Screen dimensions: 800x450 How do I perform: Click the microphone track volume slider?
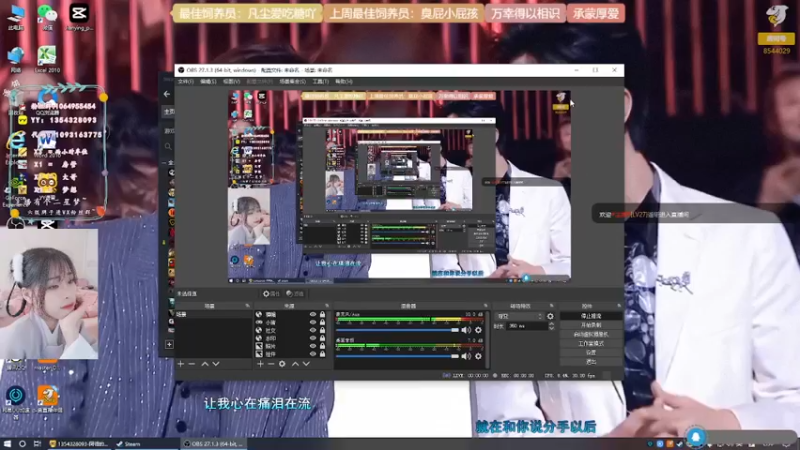(x=397, y=330)
